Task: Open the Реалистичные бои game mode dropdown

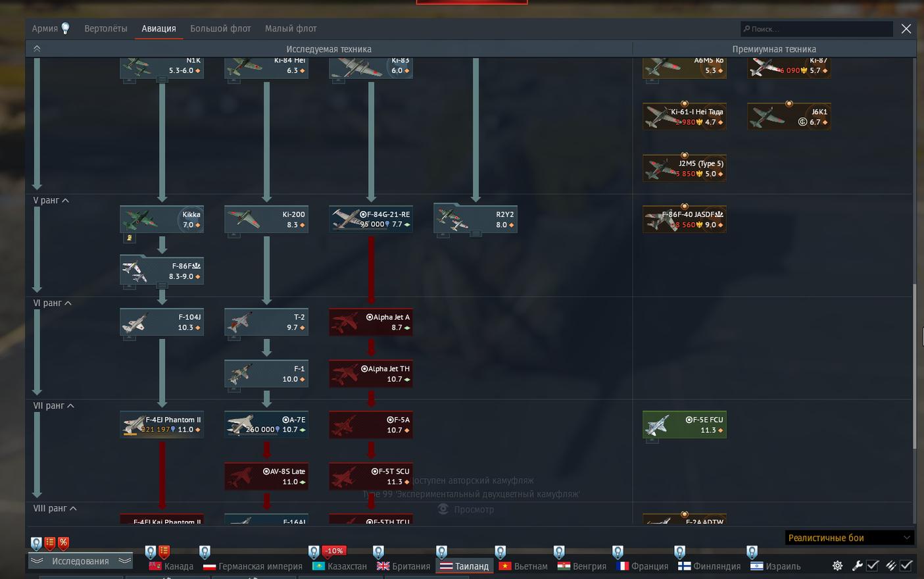Action: pos(849,538)
